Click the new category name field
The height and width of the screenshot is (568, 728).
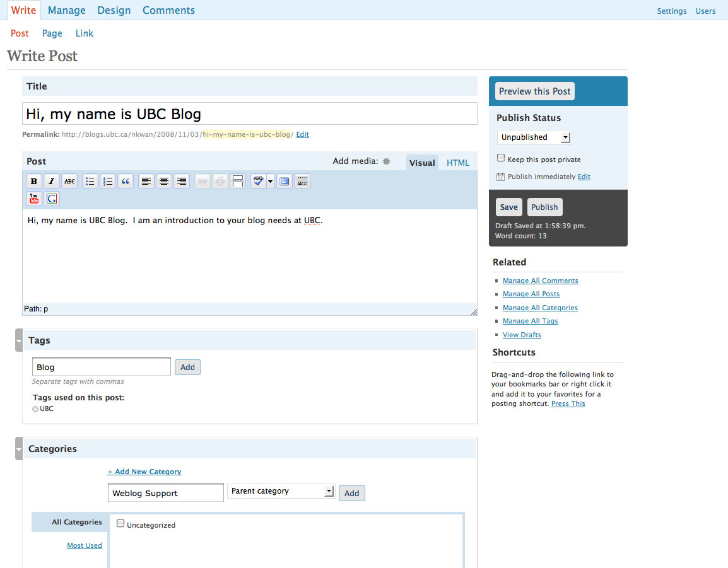coord(166,493)
